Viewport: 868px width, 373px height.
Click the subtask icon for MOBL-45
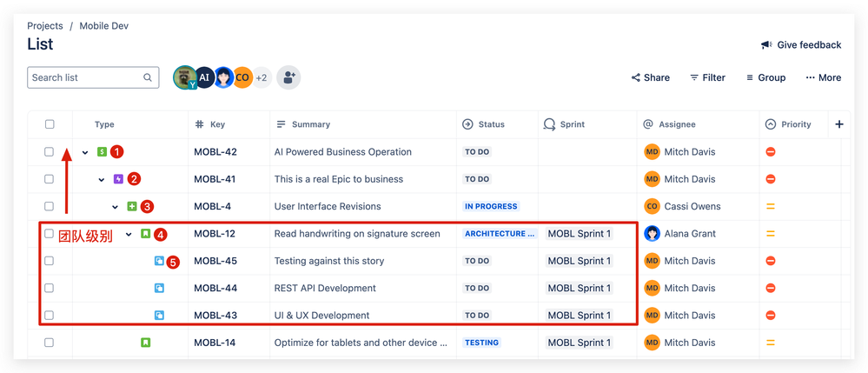coord(159,261)
